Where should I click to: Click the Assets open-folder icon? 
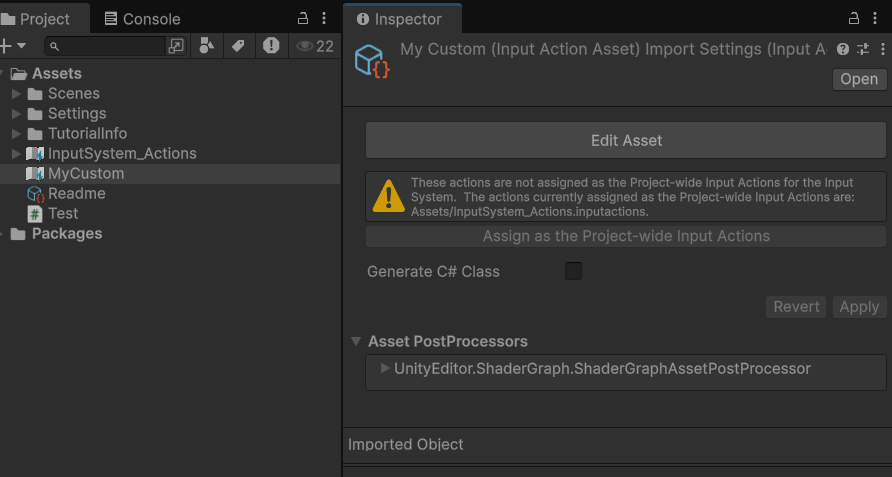pyautogui.click(x=19, y=74)
